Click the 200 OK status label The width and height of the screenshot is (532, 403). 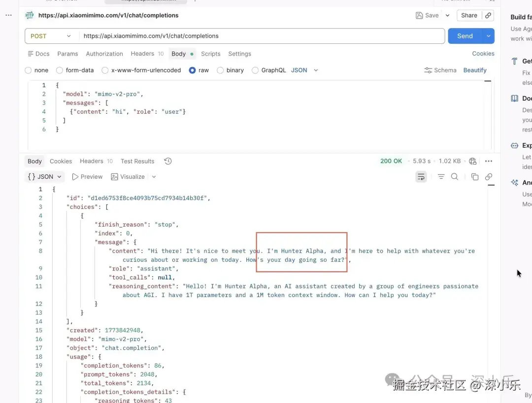pyautogui.click(x=391, y=161)
